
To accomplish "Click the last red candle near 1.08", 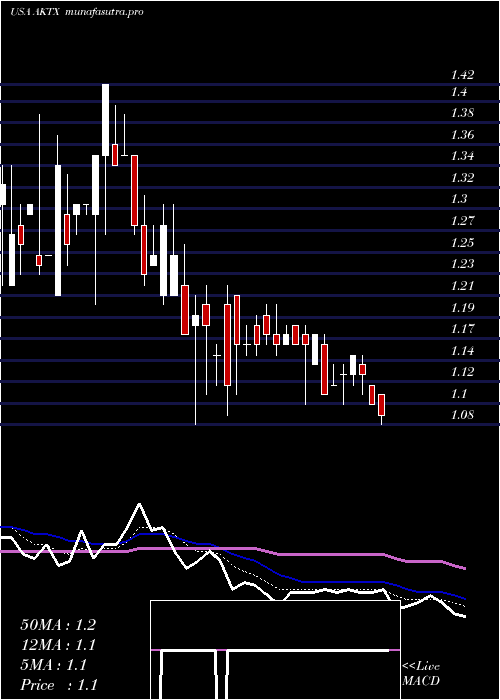I will click(381, 405).
